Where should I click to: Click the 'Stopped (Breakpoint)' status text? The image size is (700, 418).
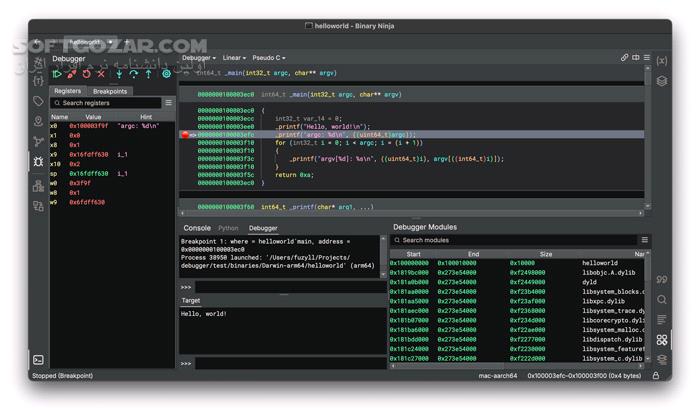pyautogui.click(x=62, y=376)
